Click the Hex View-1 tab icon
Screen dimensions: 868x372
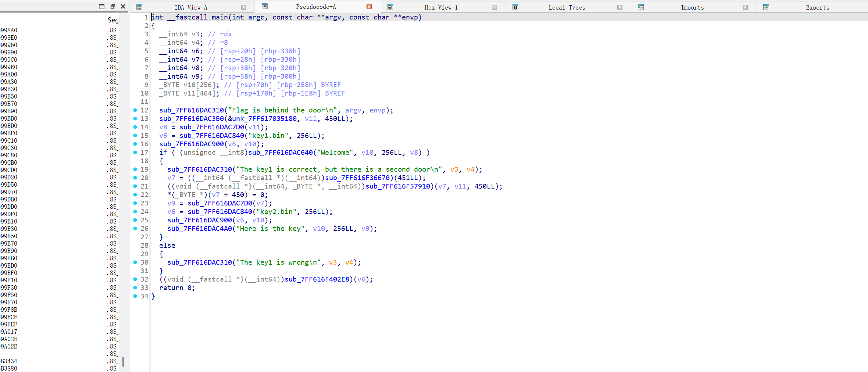click(390, 7)
